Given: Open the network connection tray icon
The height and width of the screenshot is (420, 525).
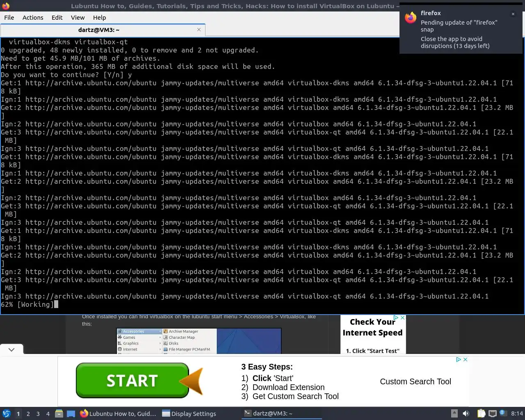Looking at the screenshot, I should point(493,413).
